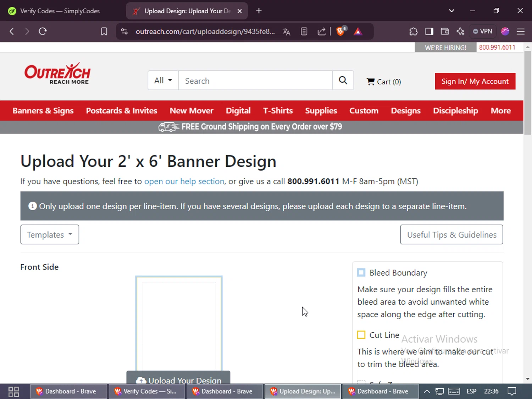
Task: Click the search magnifier button
Action: (343, 81)
